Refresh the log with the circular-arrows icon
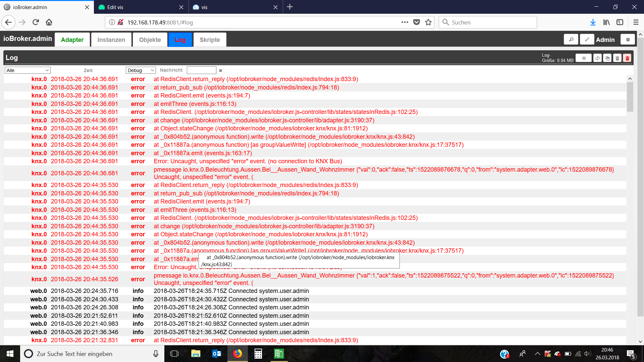Viewport: 644px width, 362px height. [597, 58]
